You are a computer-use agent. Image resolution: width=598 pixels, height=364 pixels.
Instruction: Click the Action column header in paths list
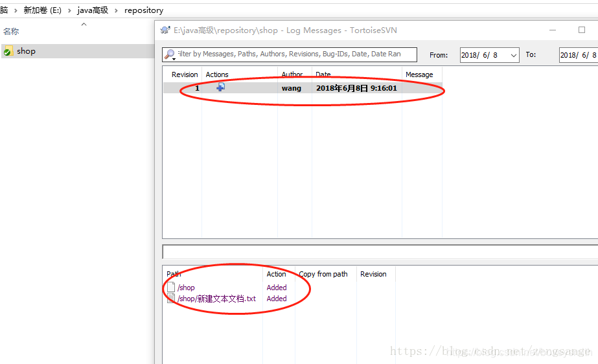276,274
